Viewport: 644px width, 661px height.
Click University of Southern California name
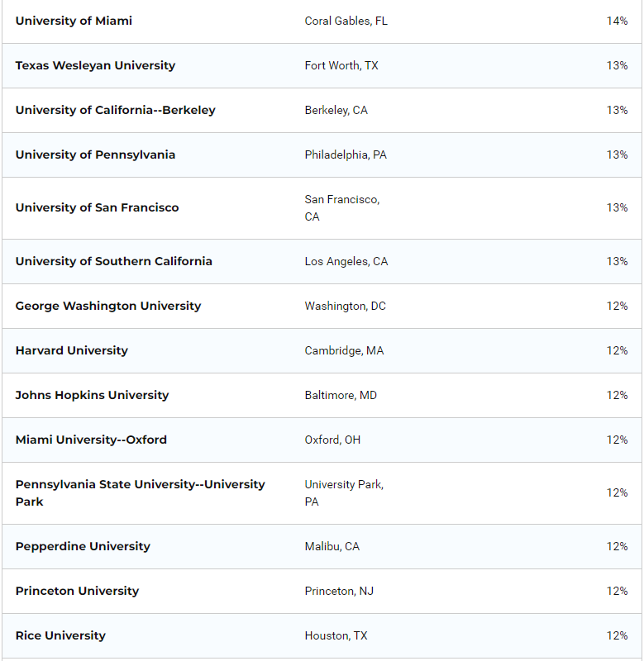(113, 261)
